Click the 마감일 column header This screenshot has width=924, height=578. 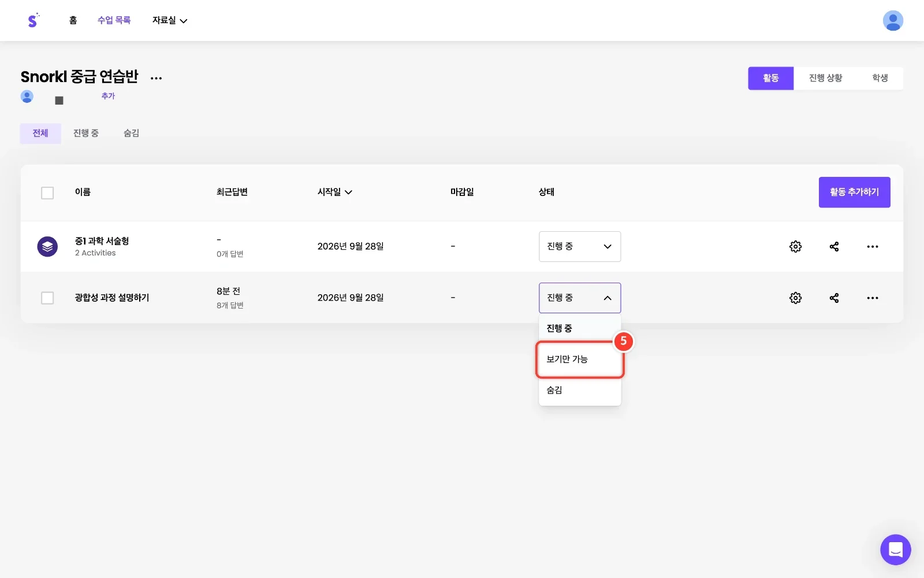point(462,192)
